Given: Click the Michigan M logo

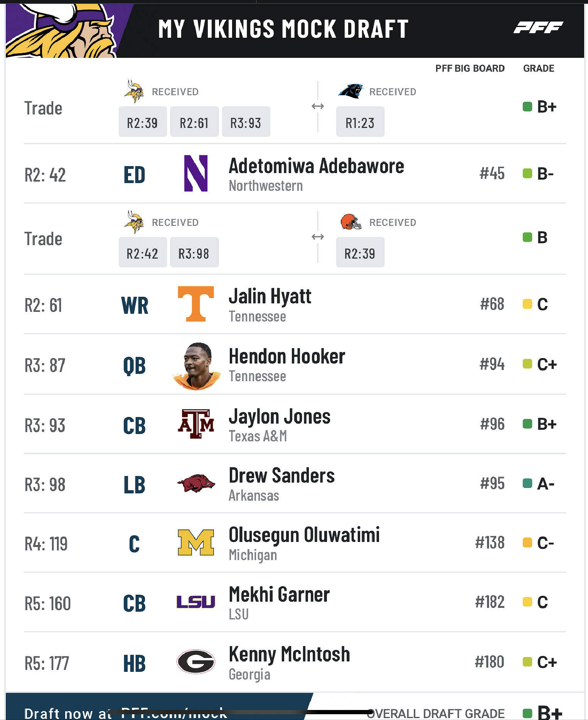Looking at the screenshot, I should pos(196,543).
